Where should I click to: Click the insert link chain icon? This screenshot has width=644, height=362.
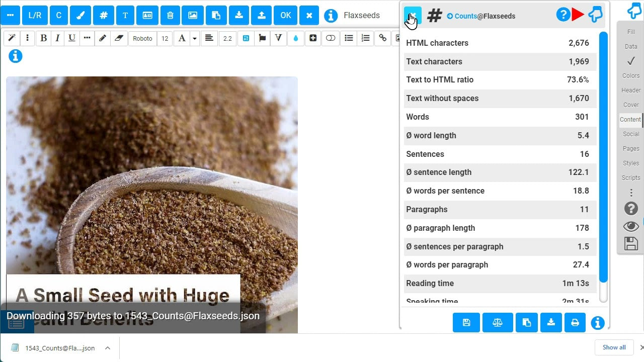coord(383,38)
